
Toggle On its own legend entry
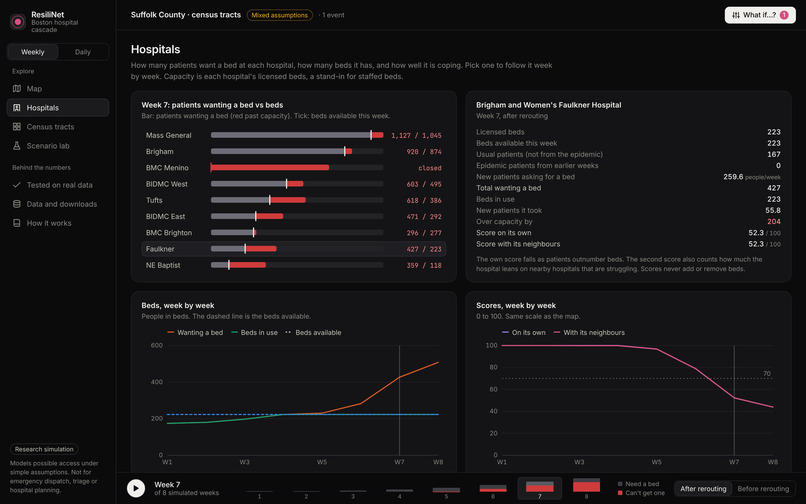(x=524, y=333)
